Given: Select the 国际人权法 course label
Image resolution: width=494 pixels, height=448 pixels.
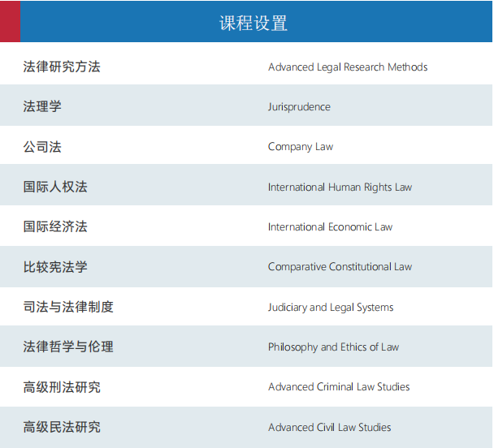Looking at the screenshot, I should click(x=55, y=187).
